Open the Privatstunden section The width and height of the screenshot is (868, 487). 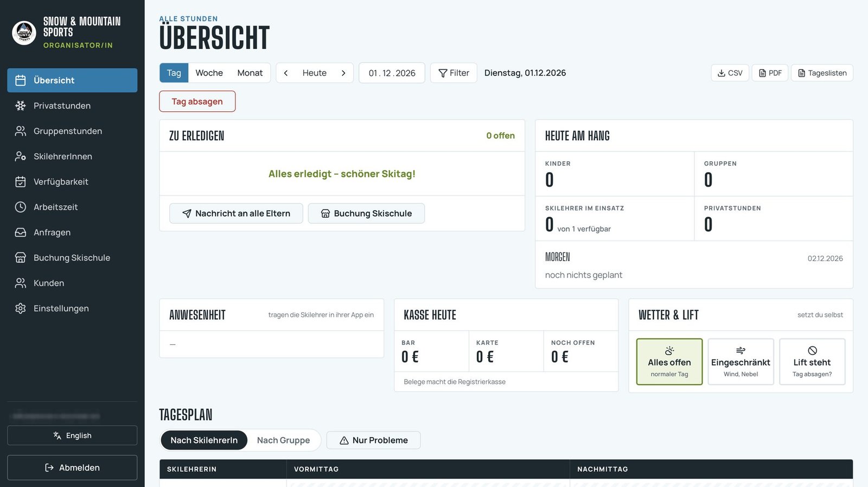tap(72, 106)
